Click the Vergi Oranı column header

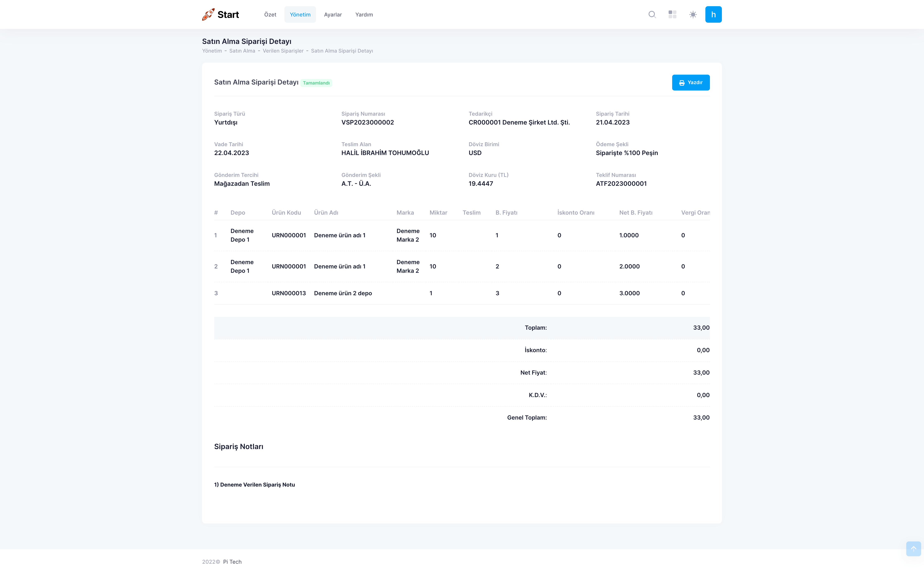(x=695, y=213)
